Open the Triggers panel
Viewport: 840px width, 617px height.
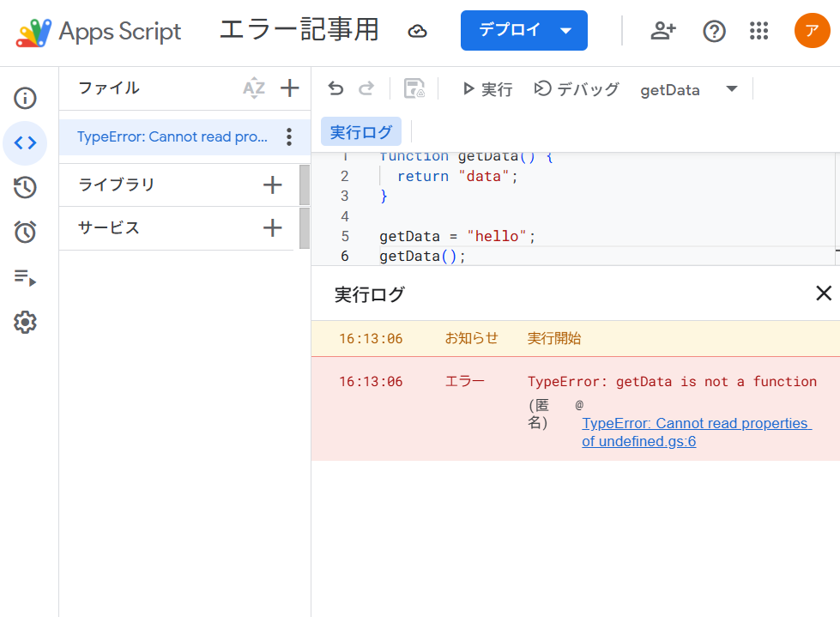pos(25,231)
